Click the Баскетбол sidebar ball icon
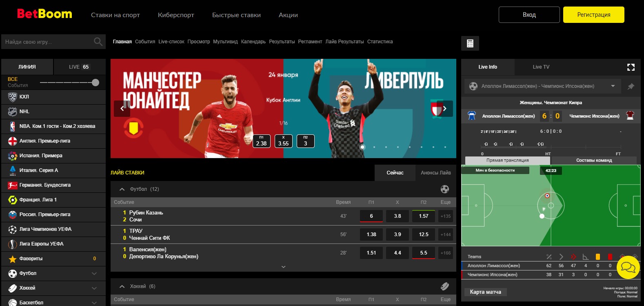The width and height of the screenshot is (644, 306). (13, 302)
